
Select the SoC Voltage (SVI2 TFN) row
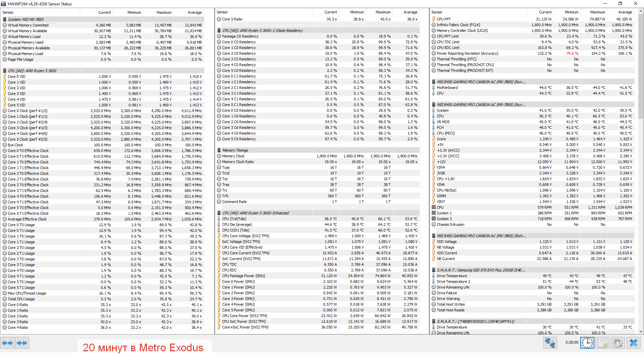coord(318,242)
